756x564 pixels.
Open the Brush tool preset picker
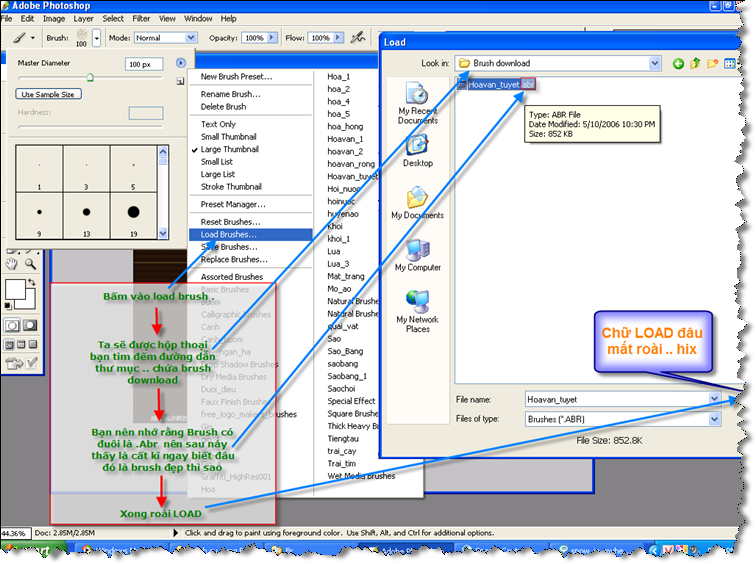24,38
